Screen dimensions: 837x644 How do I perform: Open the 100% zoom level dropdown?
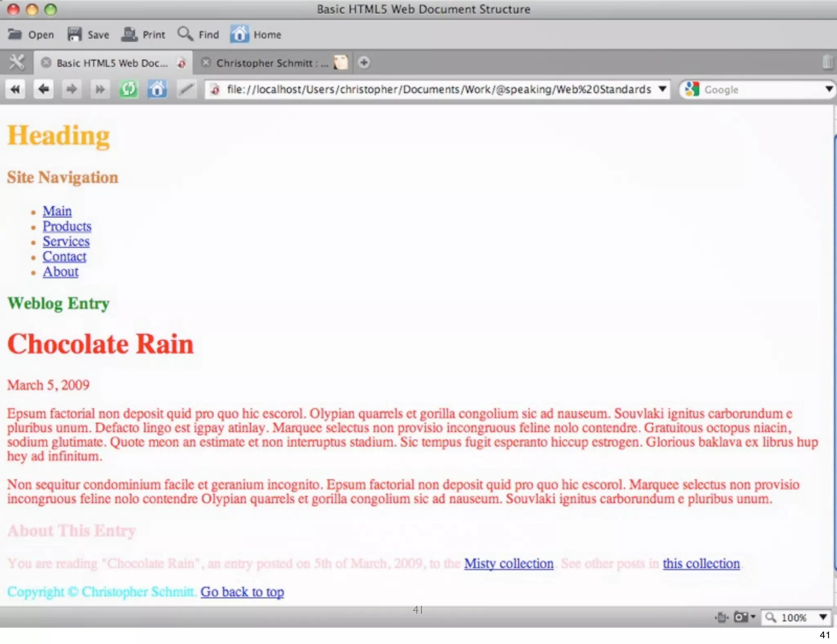coord(823,617)
